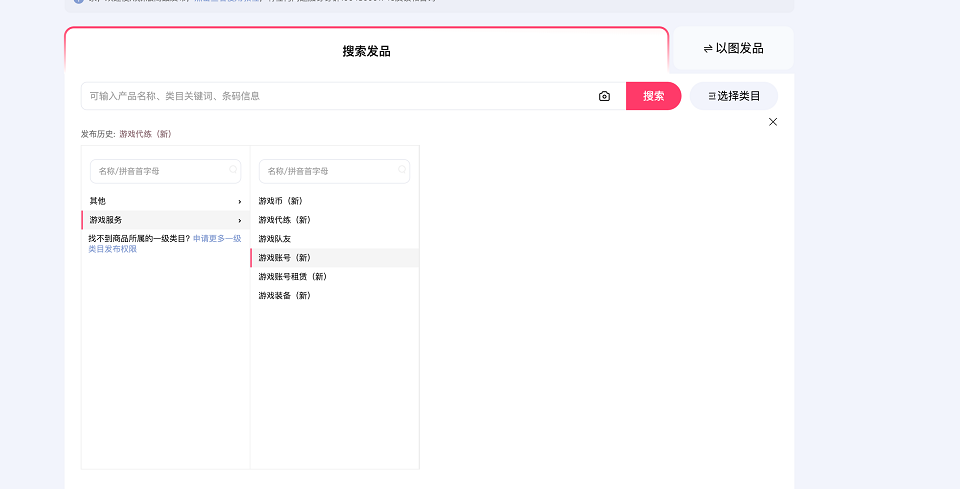Click the camera image-search icon
The height and width of the screenshot is (489, 960).
604,96
